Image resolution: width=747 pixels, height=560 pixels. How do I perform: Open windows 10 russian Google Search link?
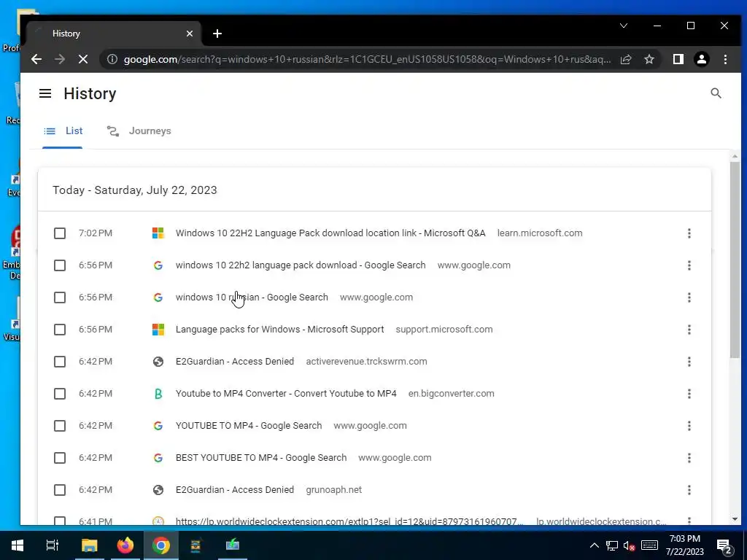pyautogui.click(x=252, y=297)
